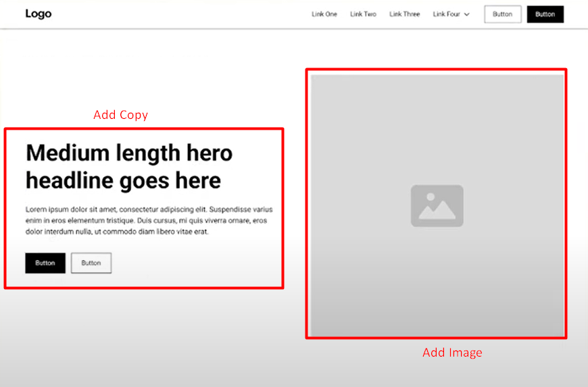Click the black Button under the hero text
This screenshot has height=387, width=588.
click(x=45, y=263)
